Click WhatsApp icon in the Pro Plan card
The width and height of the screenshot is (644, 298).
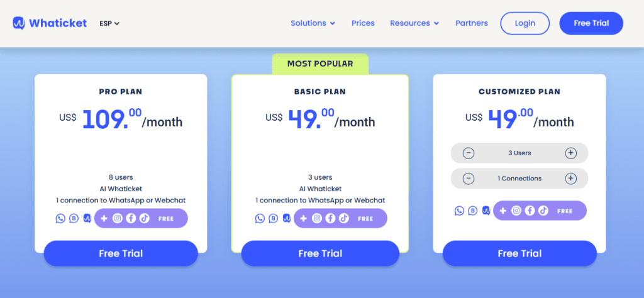[60, 219]
